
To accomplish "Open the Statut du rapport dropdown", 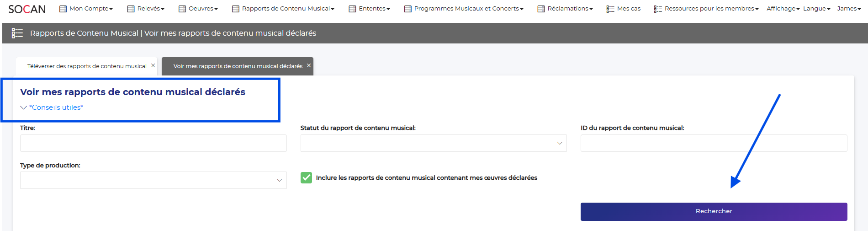I will [433, 143].
